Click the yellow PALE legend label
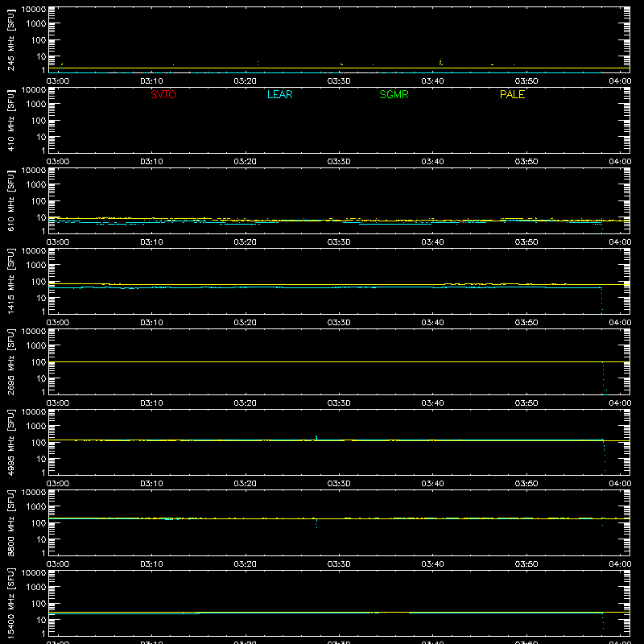 512,94
